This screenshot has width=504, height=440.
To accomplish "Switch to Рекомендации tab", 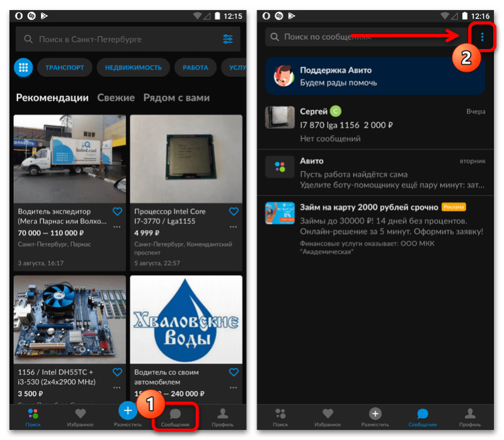I will coord(52,98).
